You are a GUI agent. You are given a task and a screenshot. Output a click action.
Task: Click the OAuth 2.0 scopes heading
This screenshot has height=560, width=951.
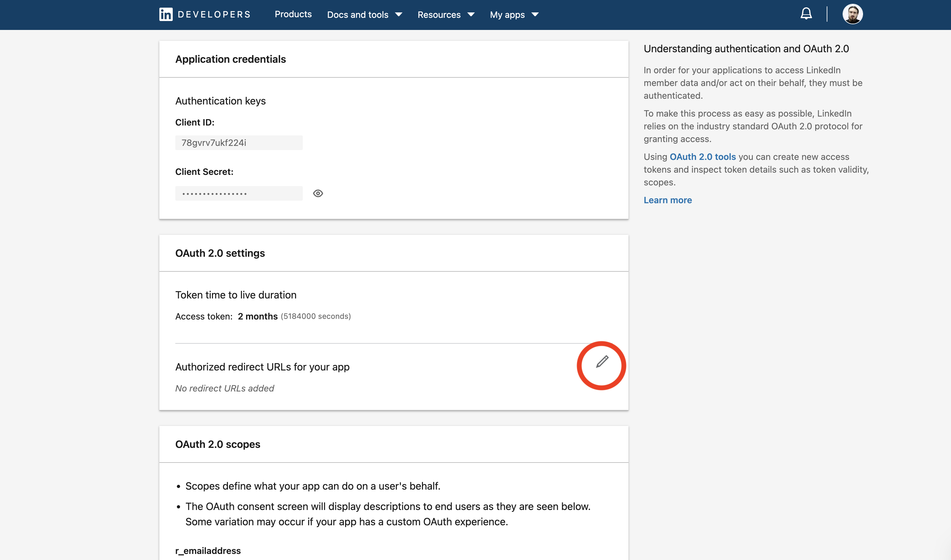point(217,444)
